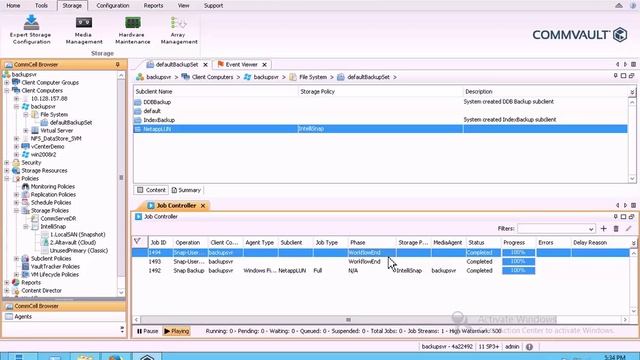Switch to defaultBackupSet tab

pos(177,64)
